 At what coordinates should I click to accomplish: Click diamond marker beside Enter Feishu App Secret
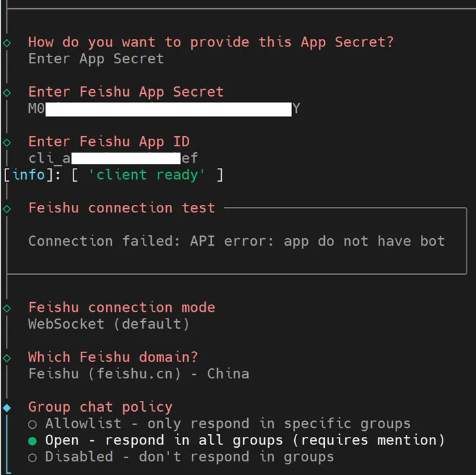tap(7, 93)
